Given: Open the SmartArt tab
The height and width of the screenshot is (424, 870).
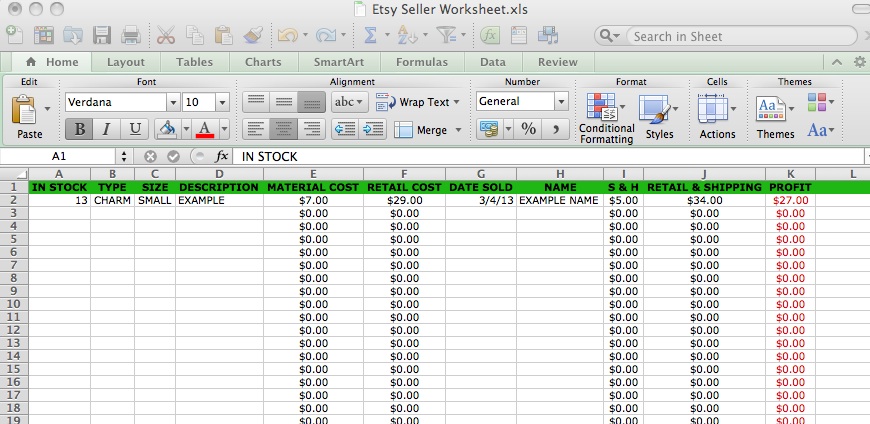Looking at the screenshot, I should (x=338, y=62).
